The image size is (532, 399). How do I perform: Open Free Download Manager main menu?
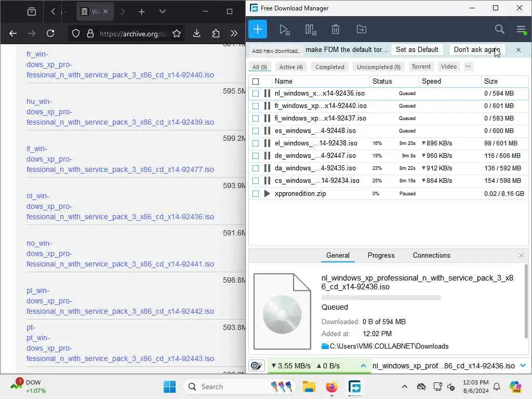(x=521, y=30)
